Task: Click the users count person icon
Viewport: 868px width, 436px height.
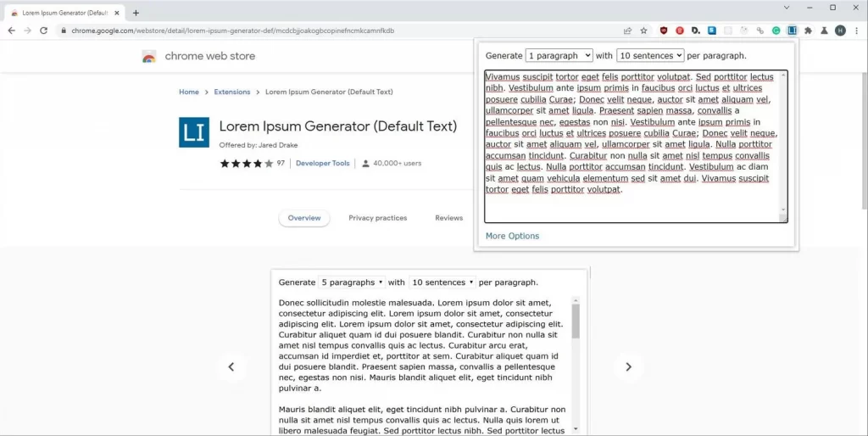Action: click(365, 164)
